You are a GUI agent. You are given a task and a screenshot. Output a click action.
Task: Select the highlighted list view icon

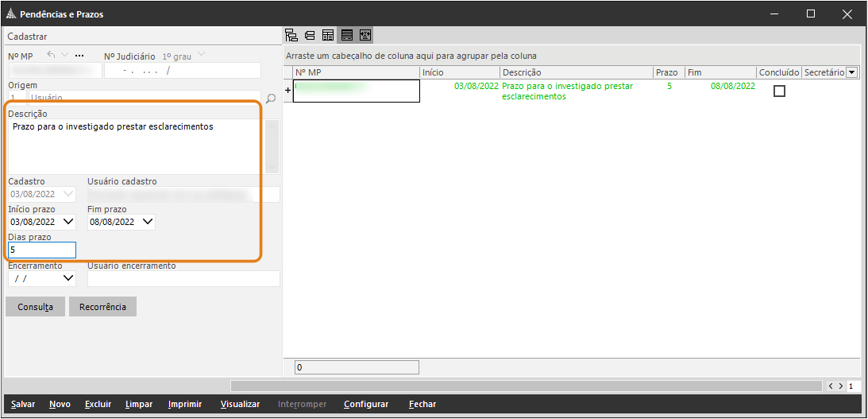346,35
